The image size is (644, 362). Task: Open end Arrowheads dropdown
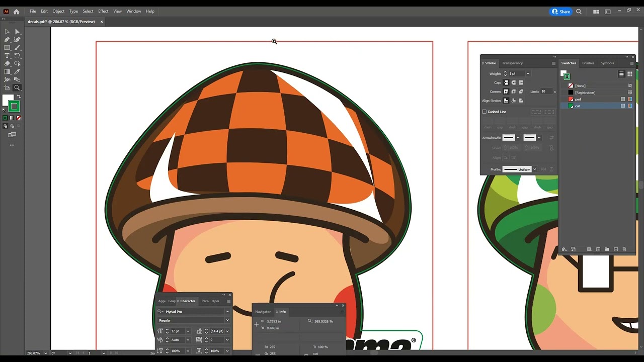point(539,138)
